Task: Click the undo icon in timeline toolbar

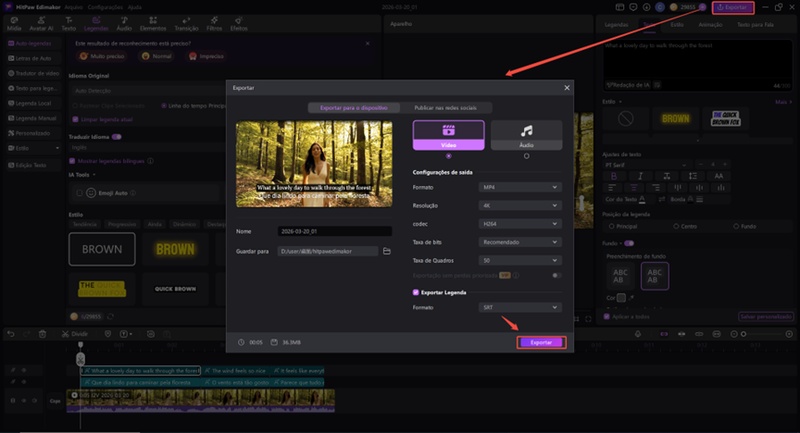Action: coord(11,334)
